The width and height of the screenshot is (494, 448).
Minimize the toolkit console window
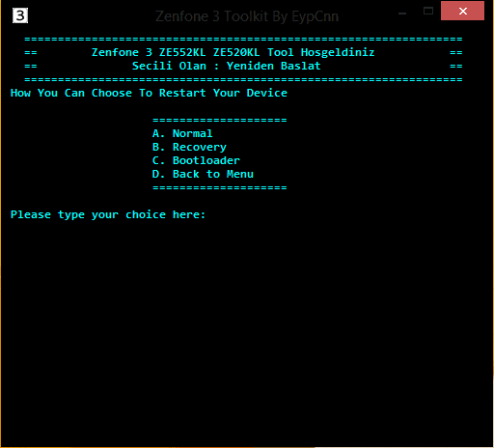pos(402,13)
